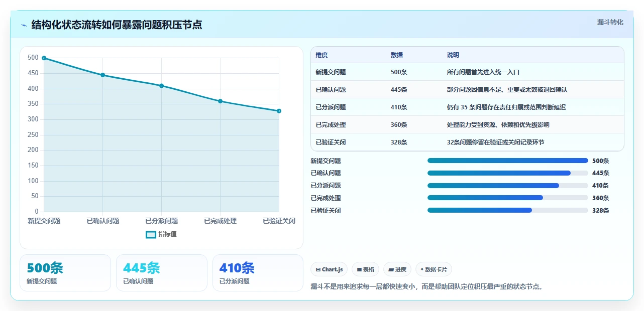Click the 已完成处理 progress bar
Image resolution: width=644 pixels, height=311 pixels.
tap(507, 198)
